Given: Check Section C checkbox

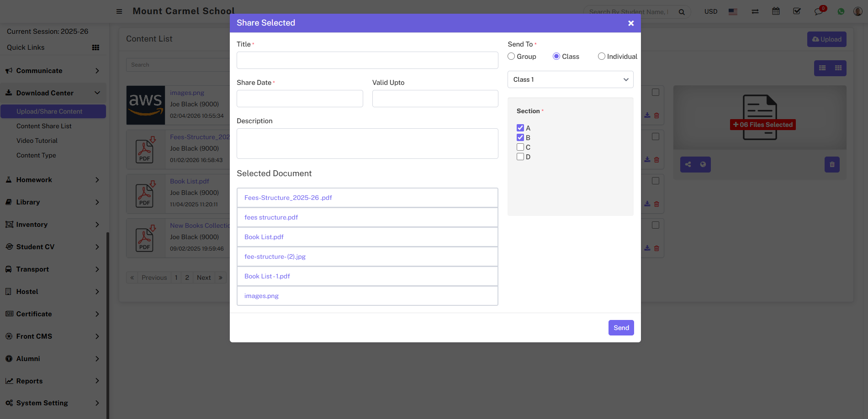Looking at the screenshot, I should 520,147.
